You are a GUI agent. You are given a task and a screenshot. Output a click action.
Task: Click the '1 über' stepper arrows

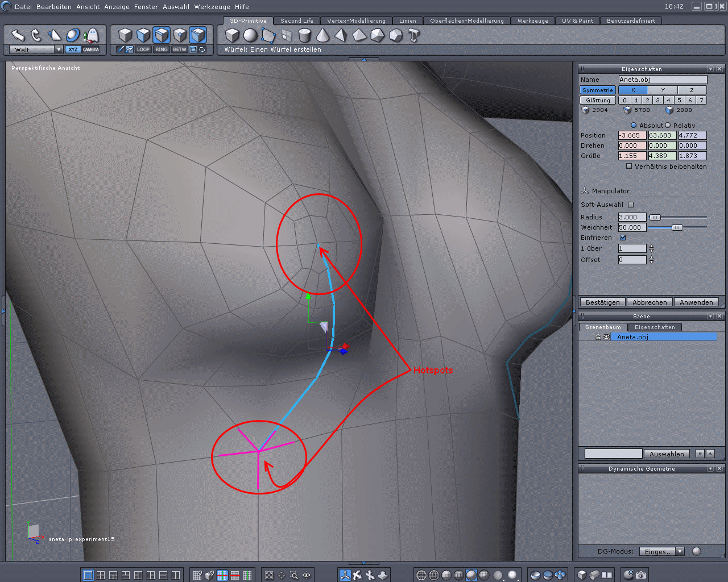point(651,248)
